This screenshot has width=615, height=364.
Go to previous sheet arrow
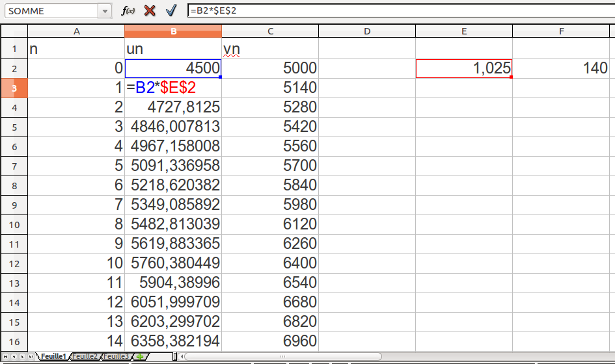click(14, 357)
